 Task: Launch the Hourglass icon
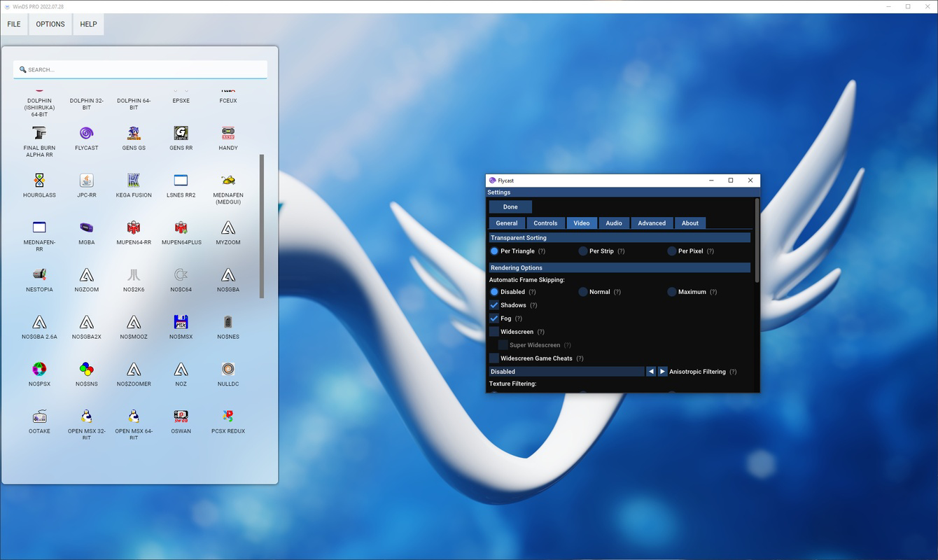pyautogui.click(x=39, y=180)
